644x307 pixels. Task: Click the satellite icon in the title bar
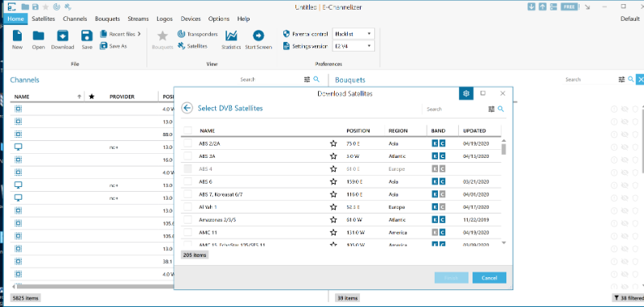(x=68, y=6)
